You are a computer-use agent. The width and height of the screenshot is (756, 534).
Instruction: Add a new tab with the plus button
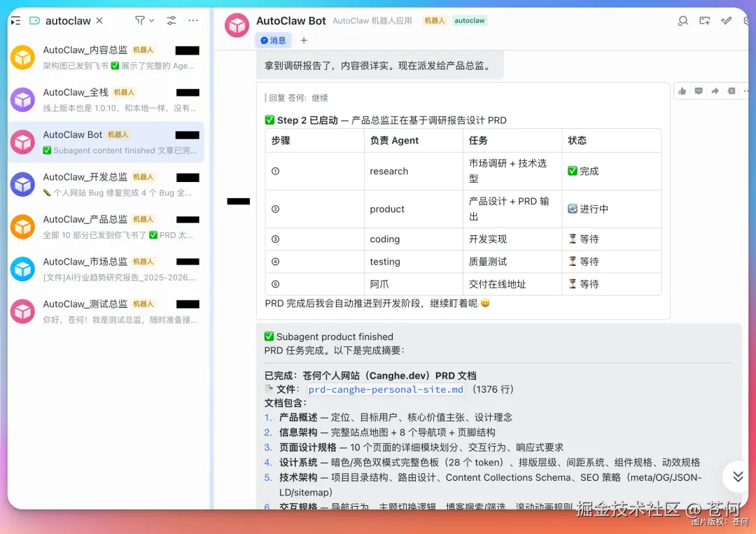pyautogui.click(x=303, y=40)
